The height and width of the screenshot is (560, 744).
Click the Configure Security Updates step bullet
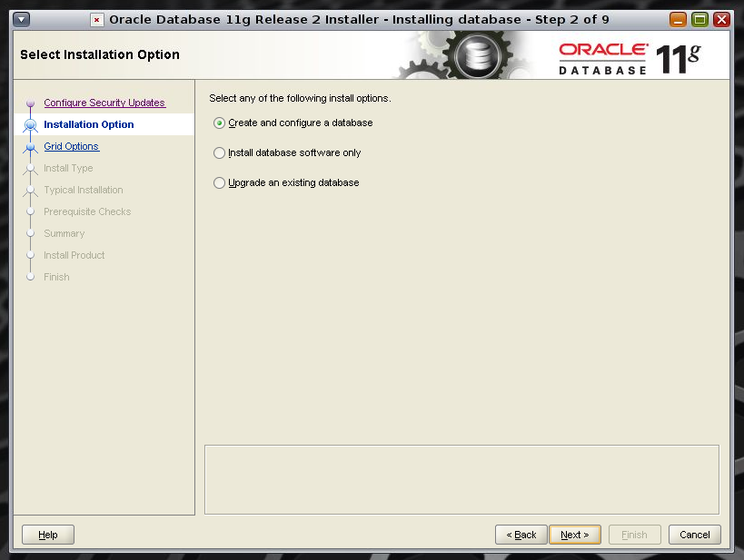pyautogui.click(x=30, y=103)
